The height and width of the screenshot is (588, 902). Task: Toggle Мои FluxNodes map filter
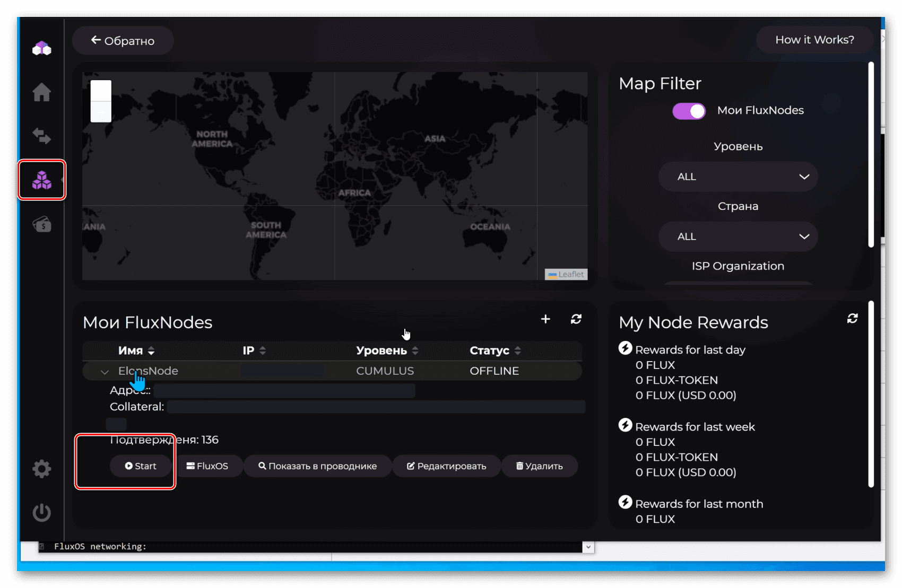click(689, 111)
